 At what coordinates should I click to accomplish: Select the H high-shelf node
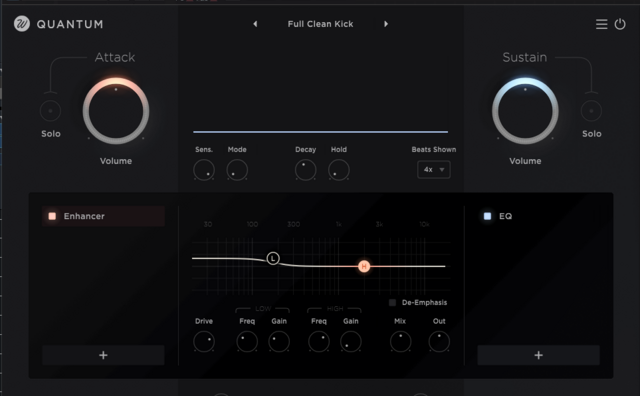point(364,266)
